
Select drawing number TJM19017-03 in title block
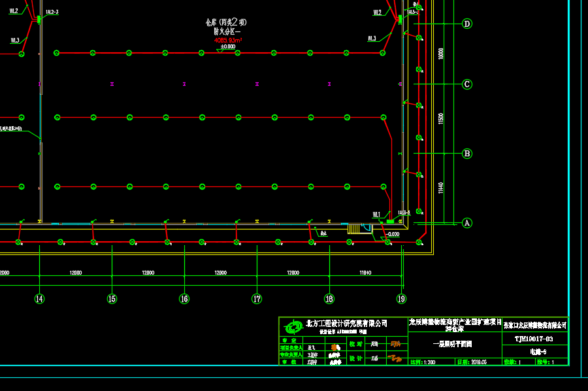(x=534, y=339)
